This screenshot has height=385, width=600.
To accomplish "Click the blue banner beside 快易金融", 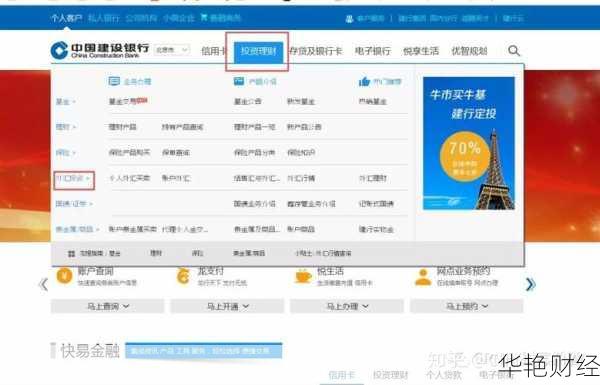I will [x=204, y=351].
